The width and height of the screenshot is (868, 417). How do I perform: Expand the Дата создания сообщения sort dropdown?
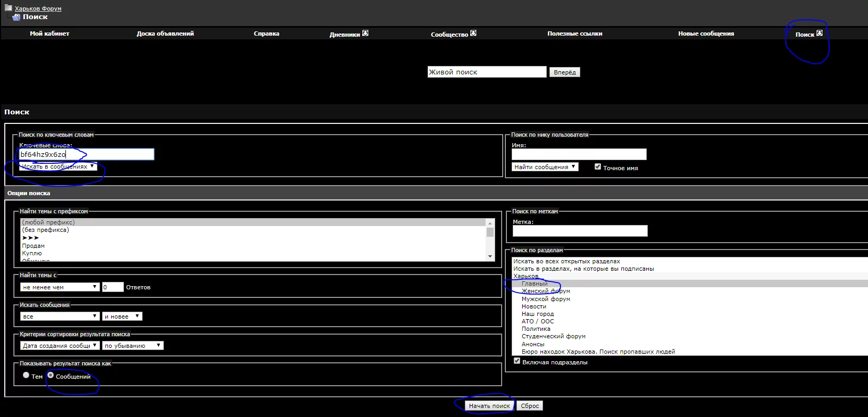point(60,346)
